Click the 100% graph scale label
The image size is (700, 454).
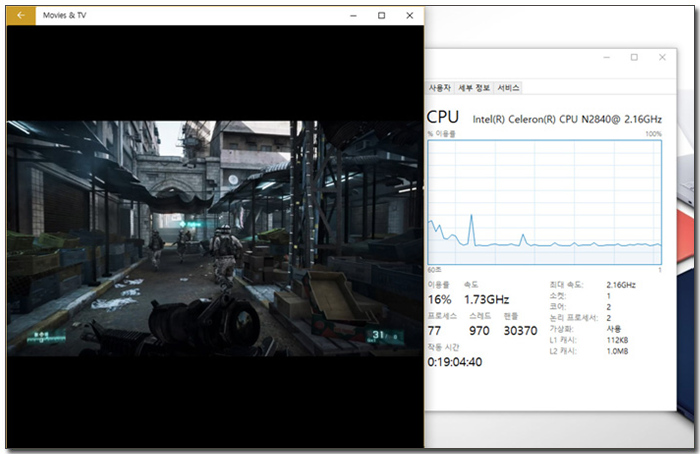pyautogui.click(x=654, y=134)
